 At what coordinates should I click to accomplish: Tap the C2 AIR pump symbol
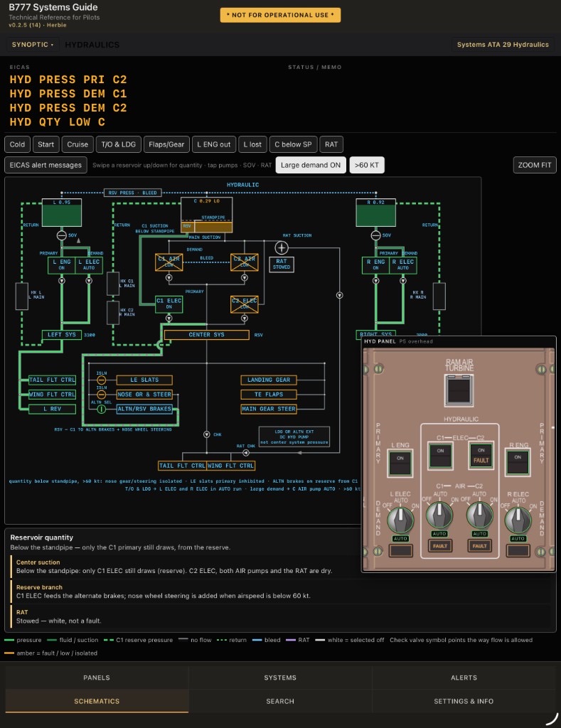click(245, 262)
